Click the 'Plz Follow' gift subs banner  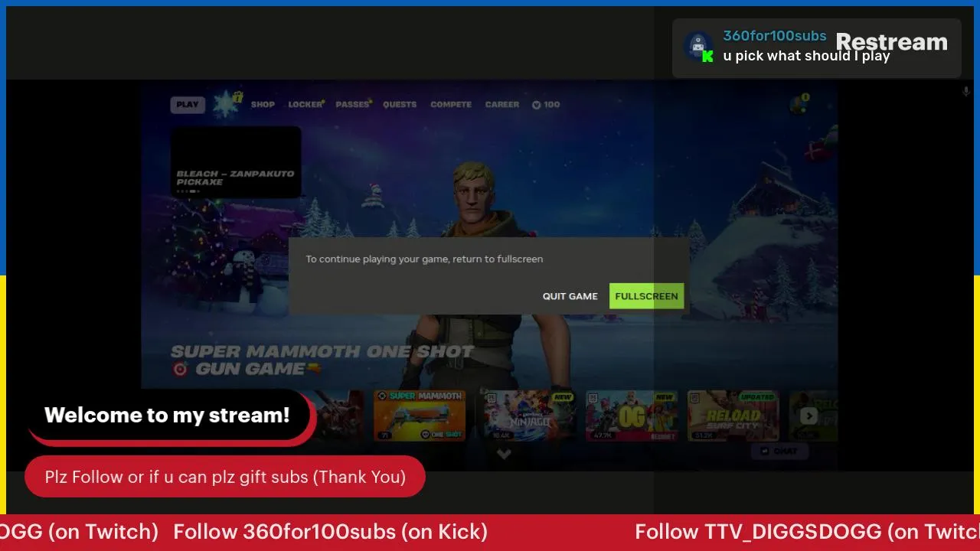[225, 477]
